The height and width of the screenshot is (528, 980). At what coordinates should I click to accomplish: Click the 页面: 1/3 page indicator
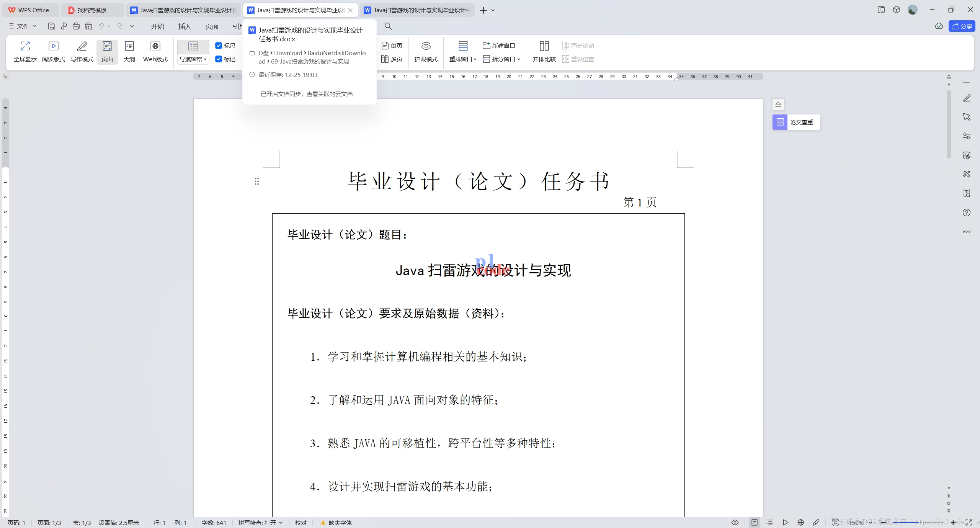coord(49,523)
